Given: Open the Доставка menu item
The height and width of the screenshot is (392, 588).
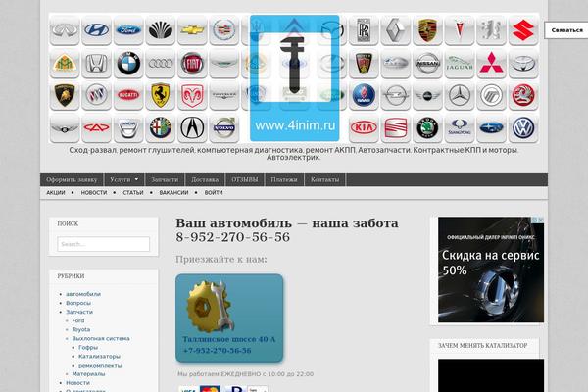Looking at the screenshot, I should [205, 179].
